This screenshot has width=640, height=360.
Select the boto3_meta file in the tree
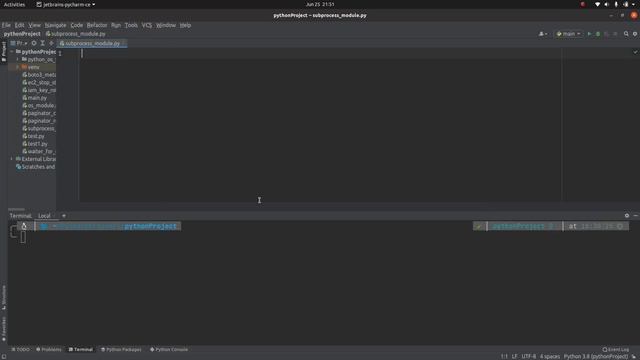coord(39,75)
